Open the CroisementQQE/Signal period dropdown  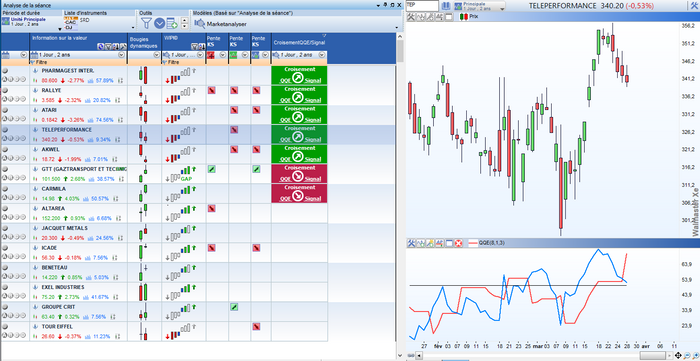point(321,55)
